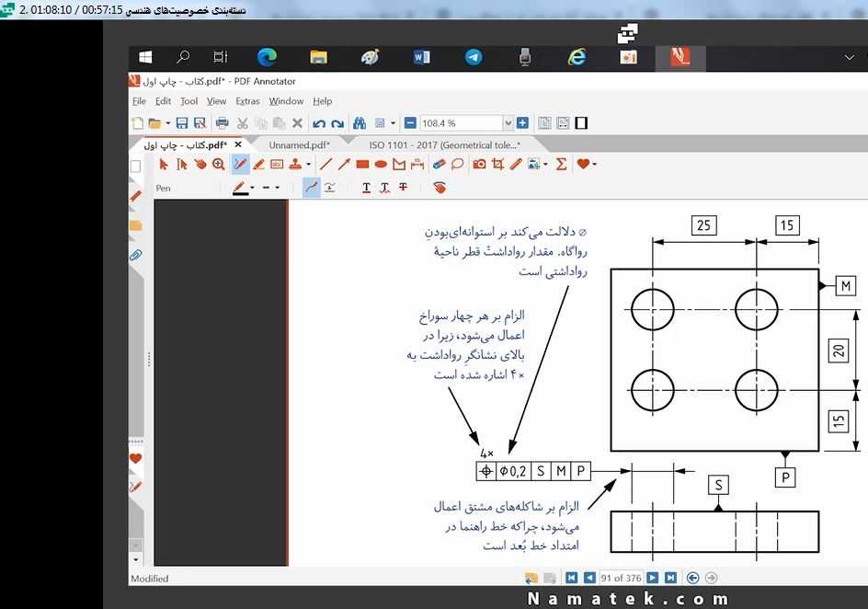The height and width of the screenshot is (609, 868).
Task: Select the Marker highlighter tool
Action: click(258, 164)
